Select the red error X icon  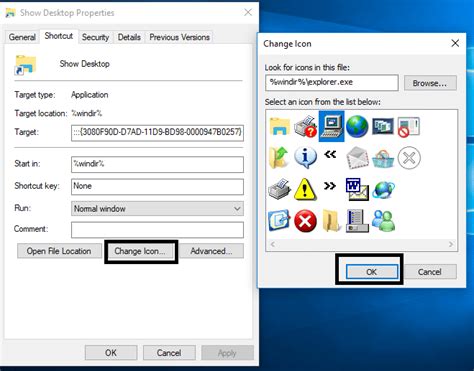tap(305, 220)
